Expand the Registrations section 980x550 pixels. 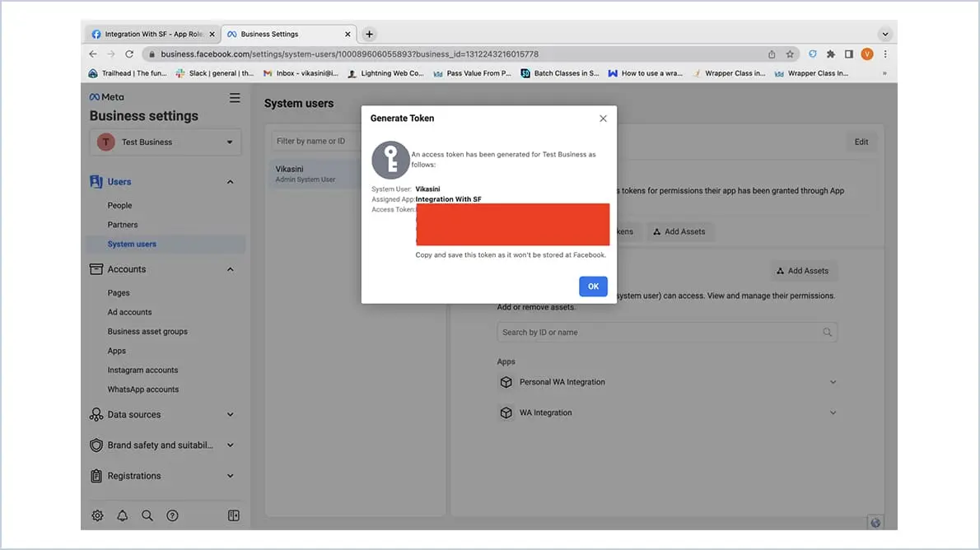pos(230,476)
